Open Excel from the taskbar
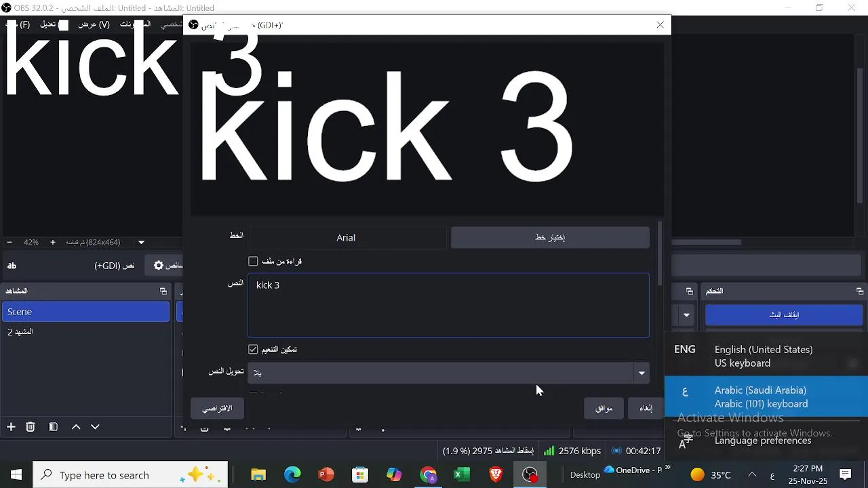This screenshot has height=488, width=868. click(x=462, y=474)
